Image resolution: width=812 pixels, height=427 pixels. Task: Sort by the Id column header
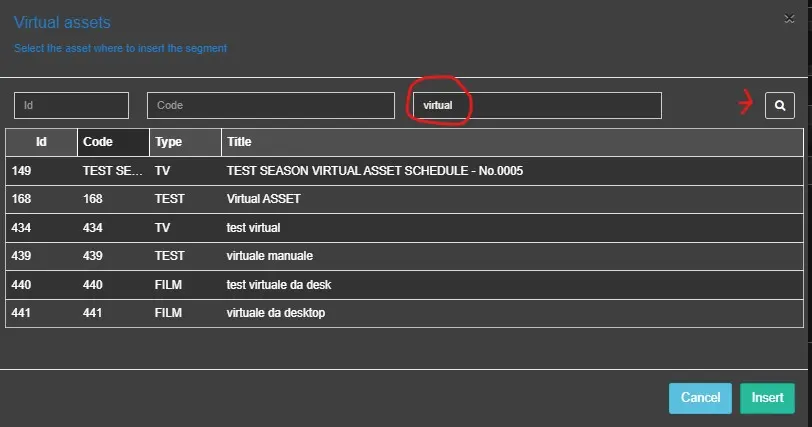(41, 142)
